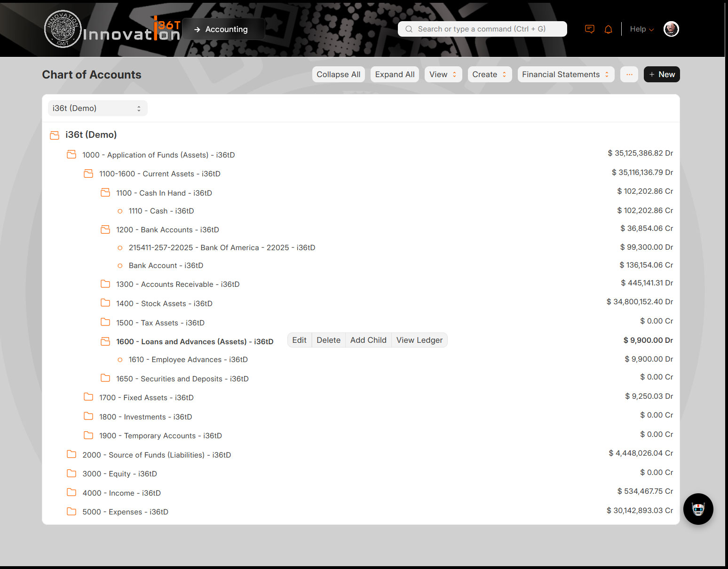The width and height of the screenshot is (728, 569).
Task: Click the user profile avatar
Action: pos(671,29)
